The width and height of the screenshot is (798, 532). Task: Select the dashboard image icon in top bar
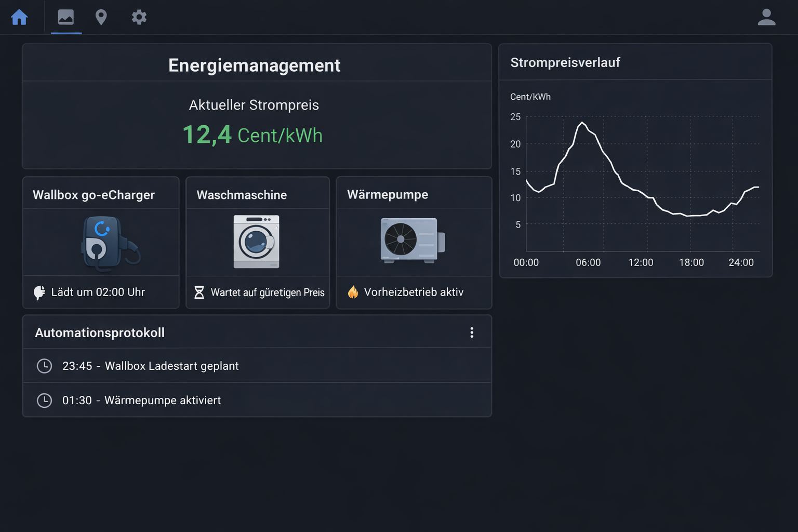click(x=66, y=17)
